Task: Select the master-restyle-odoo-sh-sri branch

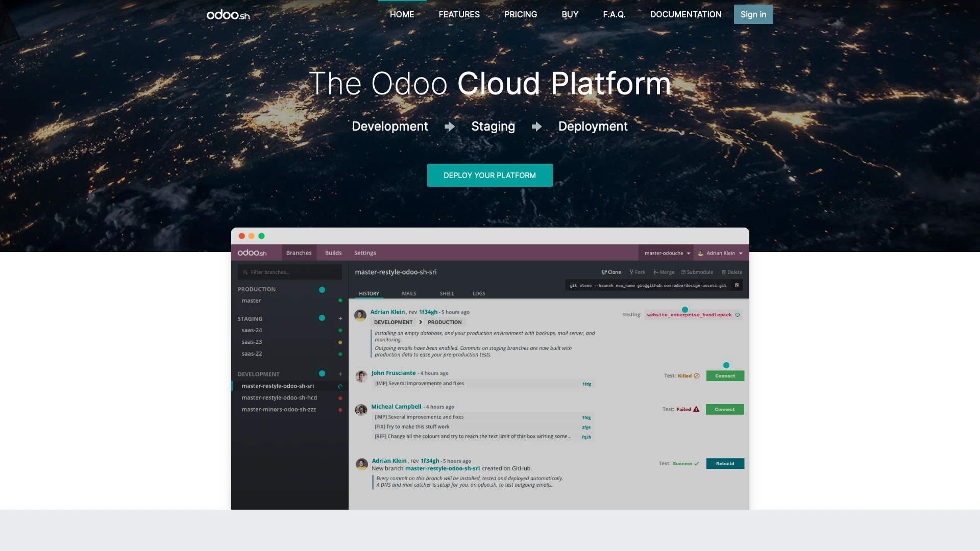Action: tap(278, 386)
